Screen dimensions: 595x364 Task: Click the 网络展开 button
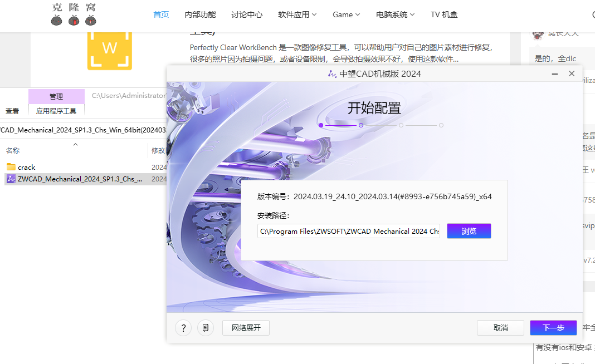246,328
